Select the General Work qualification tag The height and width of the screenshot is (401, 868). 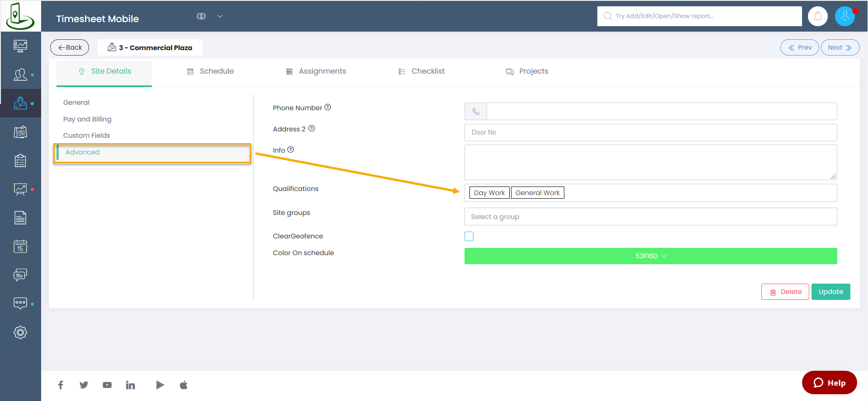(538, 193)
